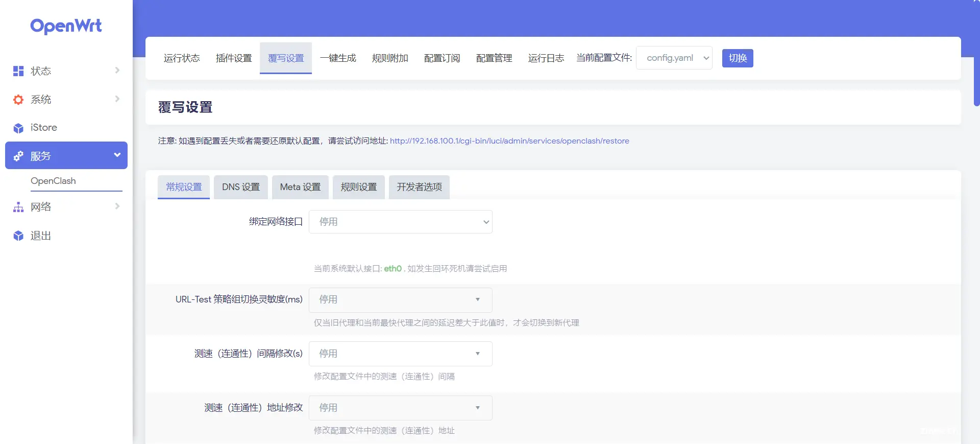Switch to the 规则附加 tab
980x444 pixels.
(390, 58)
